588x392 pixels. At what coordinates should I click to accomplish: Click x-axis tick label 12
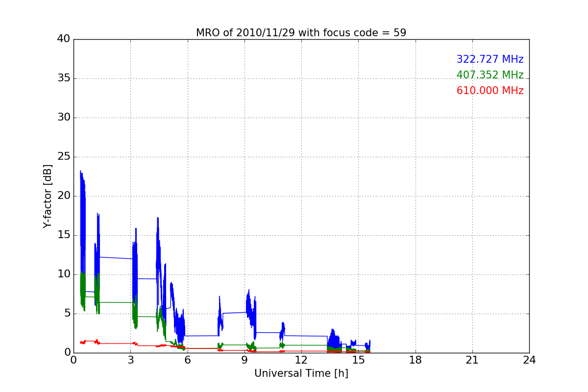click(x=301, y=360)
